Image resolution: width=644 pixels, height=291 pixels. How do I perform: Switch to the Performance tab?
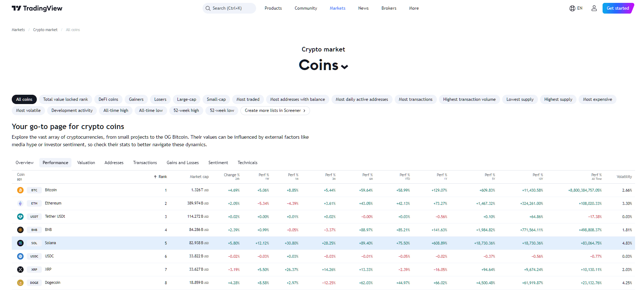point(55,163)
